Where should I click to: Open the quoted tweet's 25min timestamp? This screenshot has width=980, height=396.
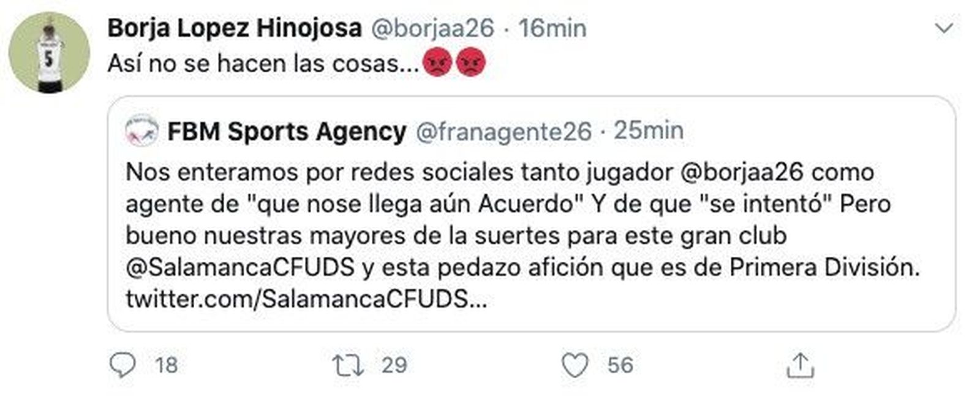tap(649, 131)
